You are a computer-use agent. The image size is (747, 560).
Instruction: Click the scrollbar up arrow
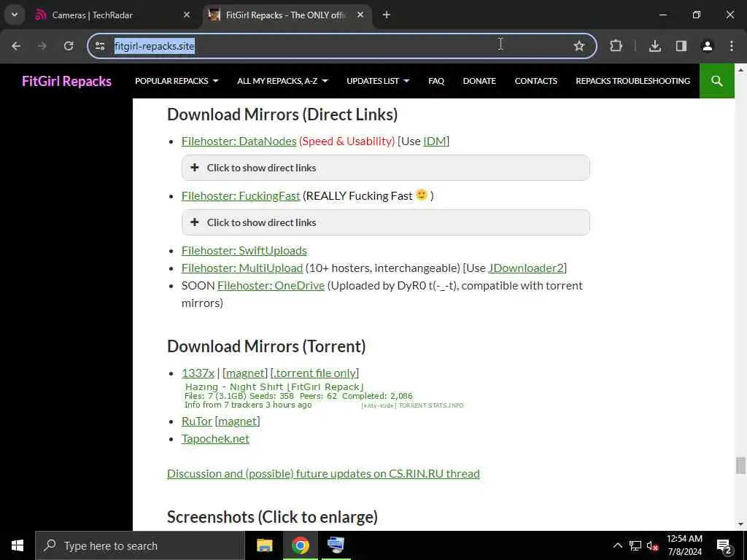(x=740, y=69)
